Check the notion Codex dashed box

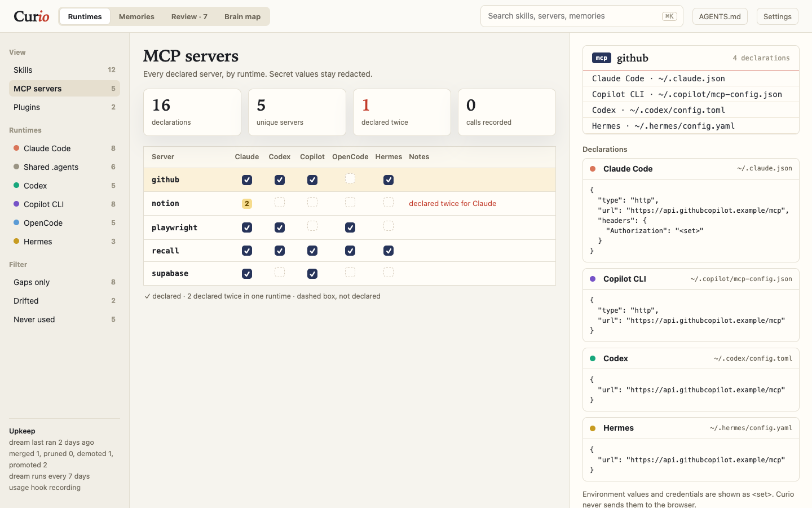[280, 202]
